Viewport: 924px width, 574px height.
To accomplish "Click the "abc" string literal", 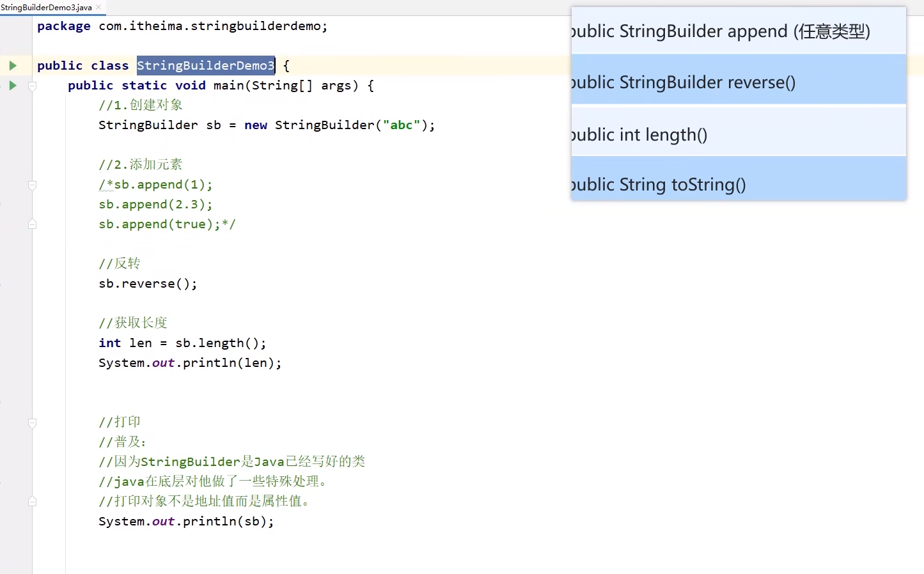I will (x=401, y=125).
